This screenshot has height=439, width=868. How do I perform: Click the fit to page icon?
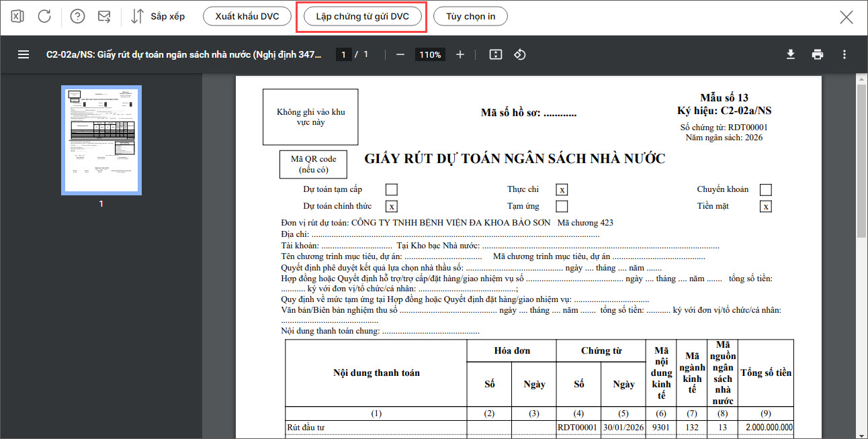coord(496,54)
